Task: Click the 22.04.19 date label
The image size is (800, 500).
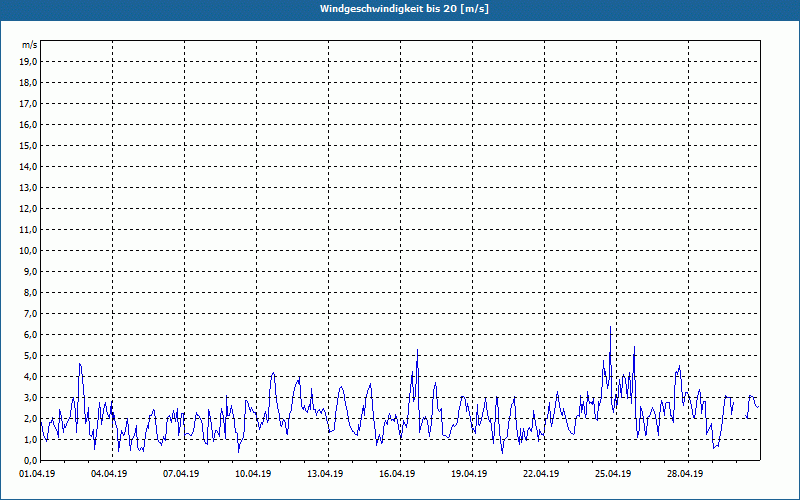Action: (541, 473)
